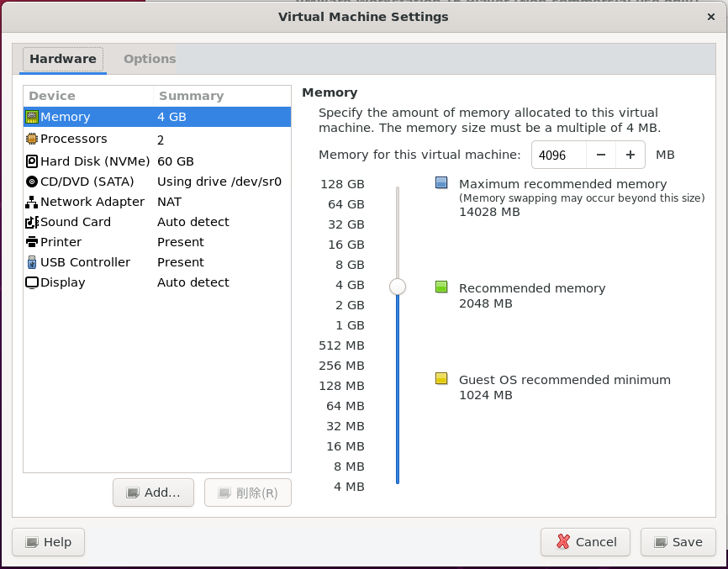728x569 pixels.
Task: Click the Printer icon
Action: tap(32, 242)
